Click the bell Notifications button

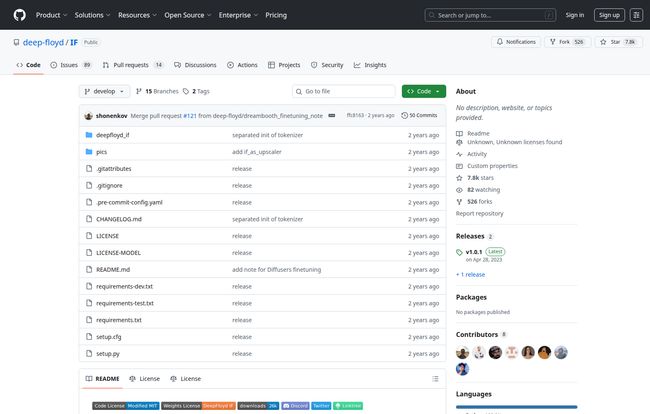[516, 42]
